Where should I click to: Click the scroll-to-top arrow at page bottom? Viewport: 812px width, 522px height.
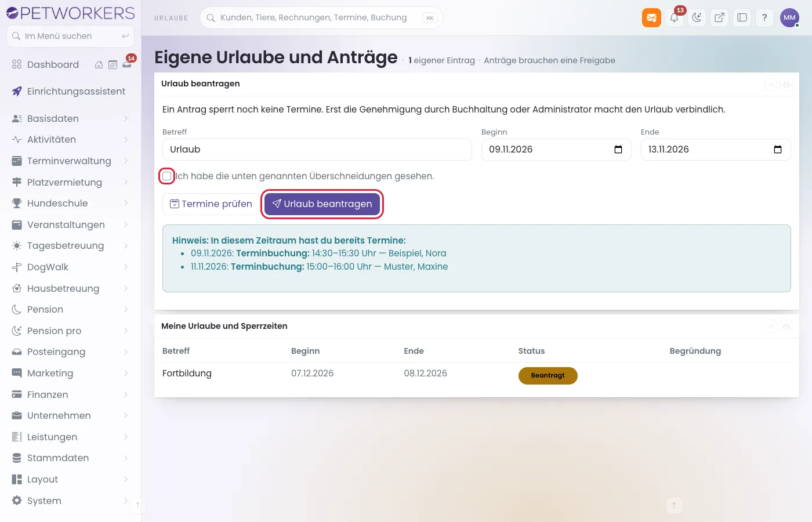(x=674, y=505)
